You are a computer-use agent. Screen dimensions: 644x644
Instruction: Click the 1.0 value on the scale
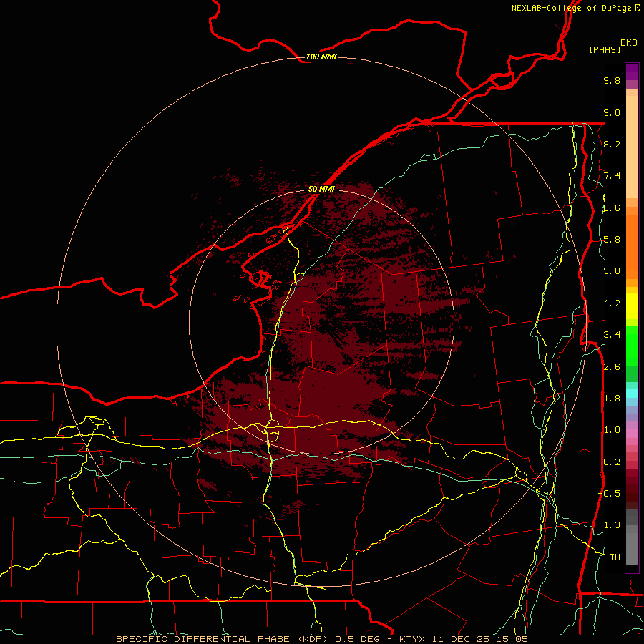click(612, 430)
